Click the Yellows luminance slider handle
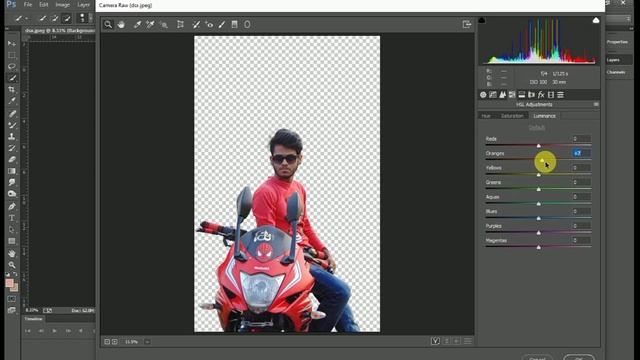Image resolution: width=640 pixels, height=360 pixels. coord(539,174)
